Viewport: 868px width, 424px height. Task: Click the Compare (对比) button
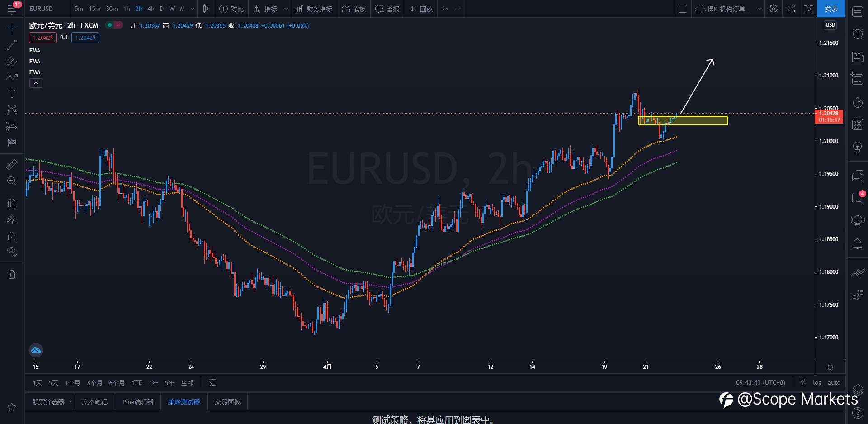coord(231,9)
